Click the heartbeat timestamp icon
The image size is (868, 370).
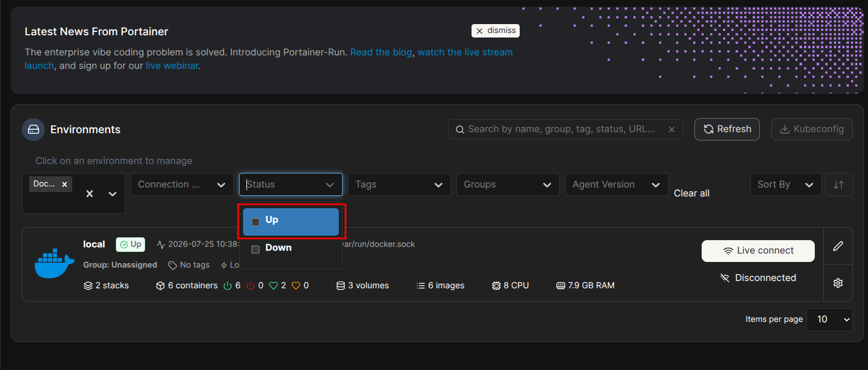tap(161, 245)
